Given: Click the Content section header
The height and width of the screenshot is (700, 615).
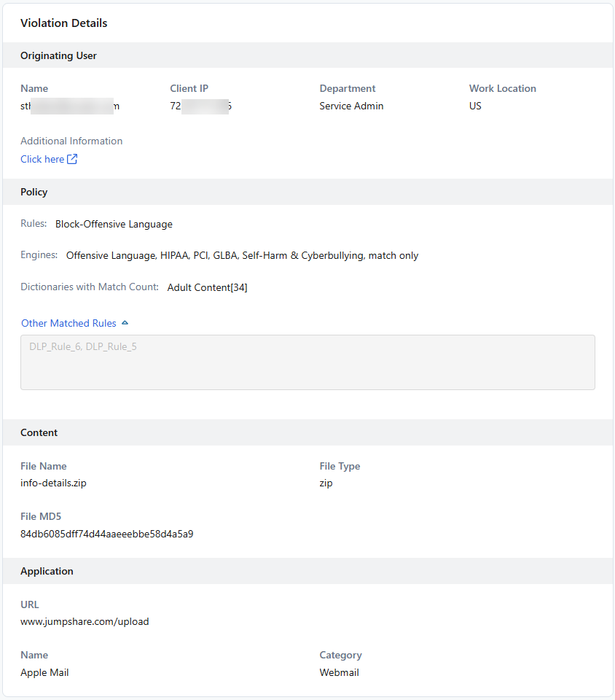Looking at the screenshot, I should (x=39, y=432).
